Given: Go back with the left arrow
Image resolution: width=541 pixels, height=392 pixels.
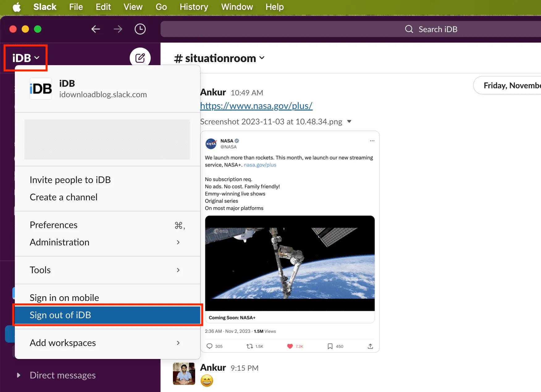Looking at the screenshot, I should pyautogui.click(x=96, y=29).
